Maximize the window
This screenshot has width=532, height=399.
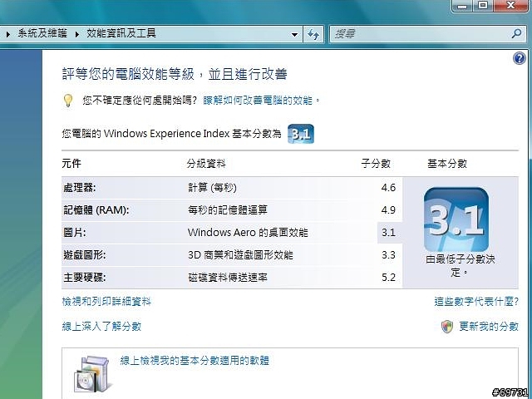[x=484, y=6]
